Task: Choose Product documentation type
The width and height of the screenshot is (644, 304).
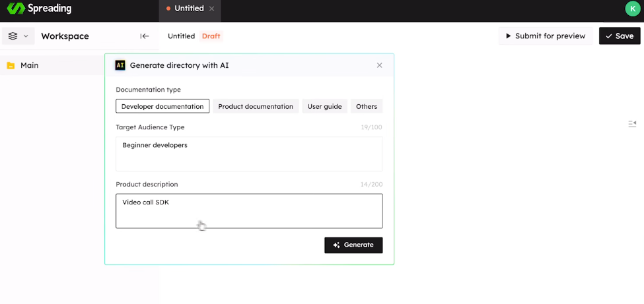Action: pos(256,106)
